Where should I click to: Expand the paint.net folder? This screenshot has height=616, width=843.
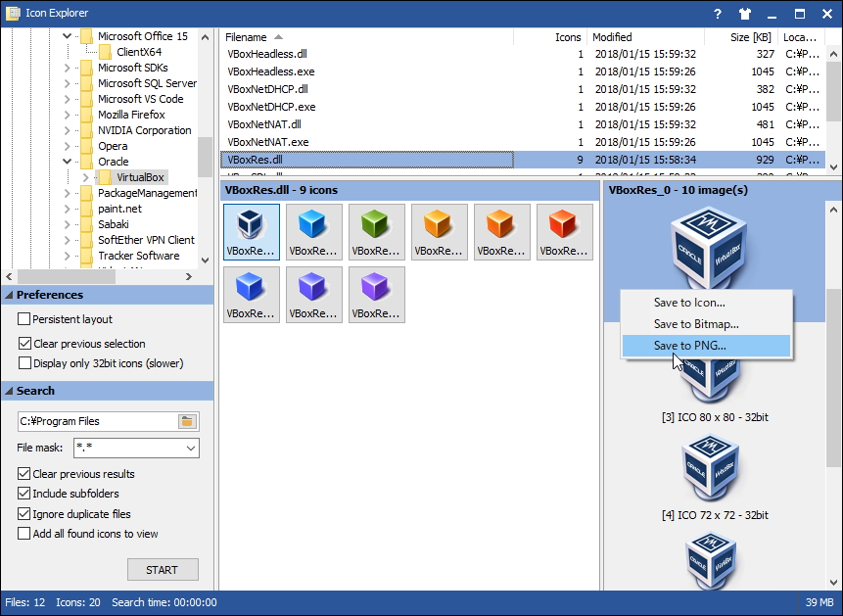click(x=67, y=209)
